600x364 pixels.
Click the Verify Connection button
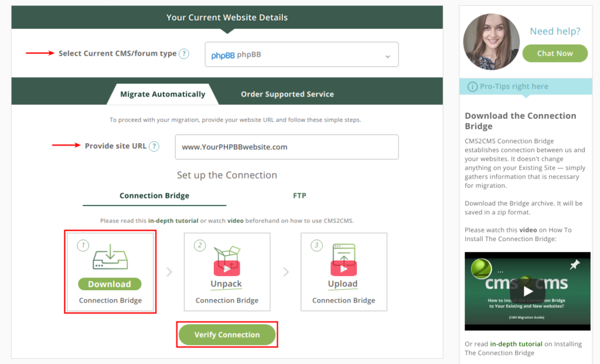pos(227,335)
